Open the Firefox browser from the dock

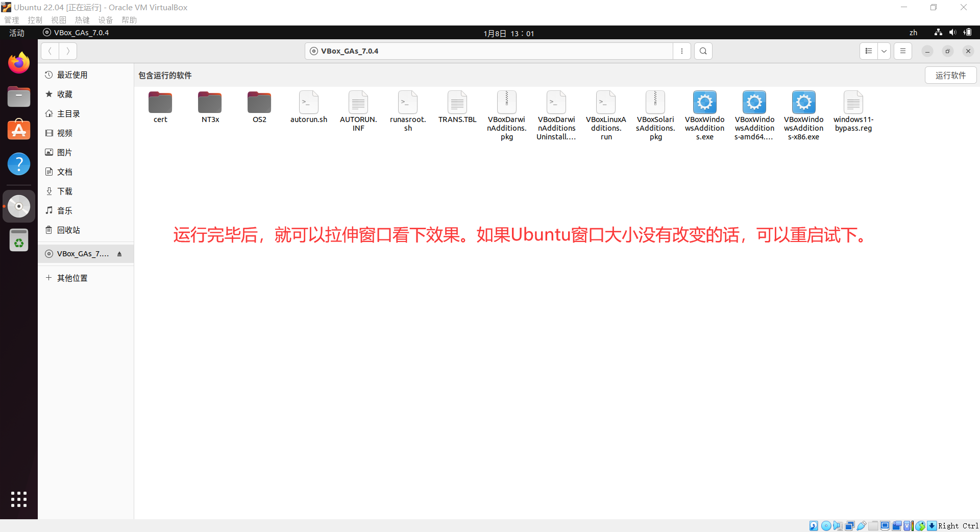(18, 62)
